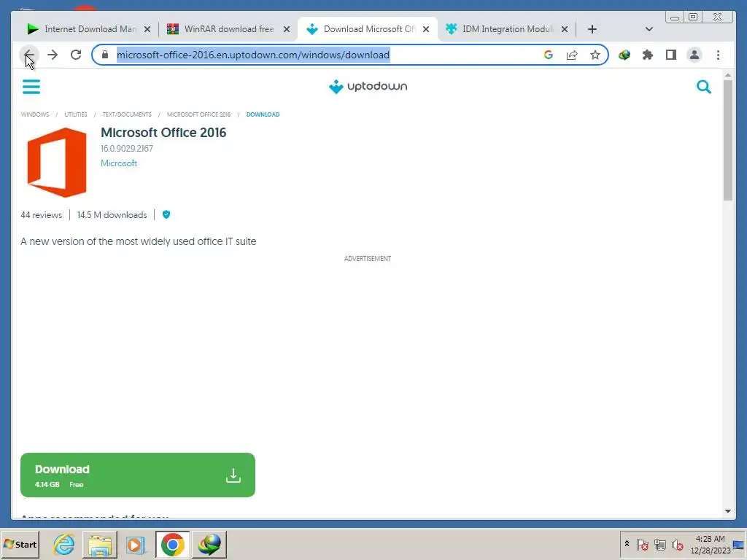
Task: Open the Chrome profile avatar
Action: point(694,55)
